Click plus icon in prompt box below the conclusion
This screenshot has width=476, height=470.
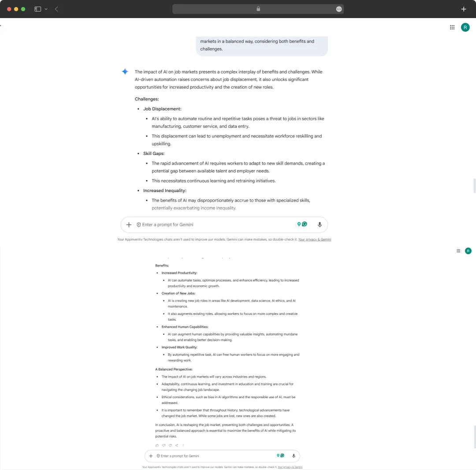click(151, 456)
